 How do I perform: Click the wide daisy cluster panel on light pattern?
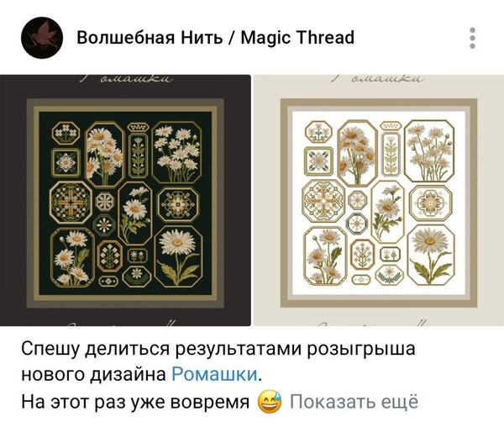coord(430,151)
